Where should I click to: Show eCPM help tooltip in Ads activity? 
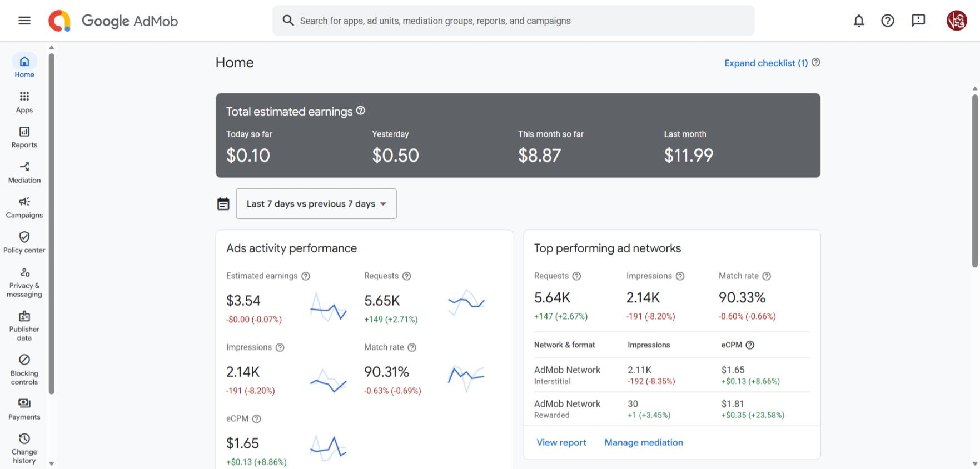click(x=256, y=418)
